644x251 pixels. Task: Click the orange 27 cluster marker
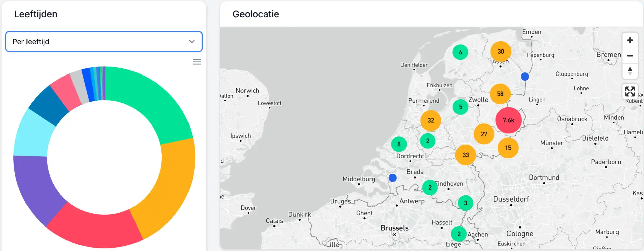484,134
